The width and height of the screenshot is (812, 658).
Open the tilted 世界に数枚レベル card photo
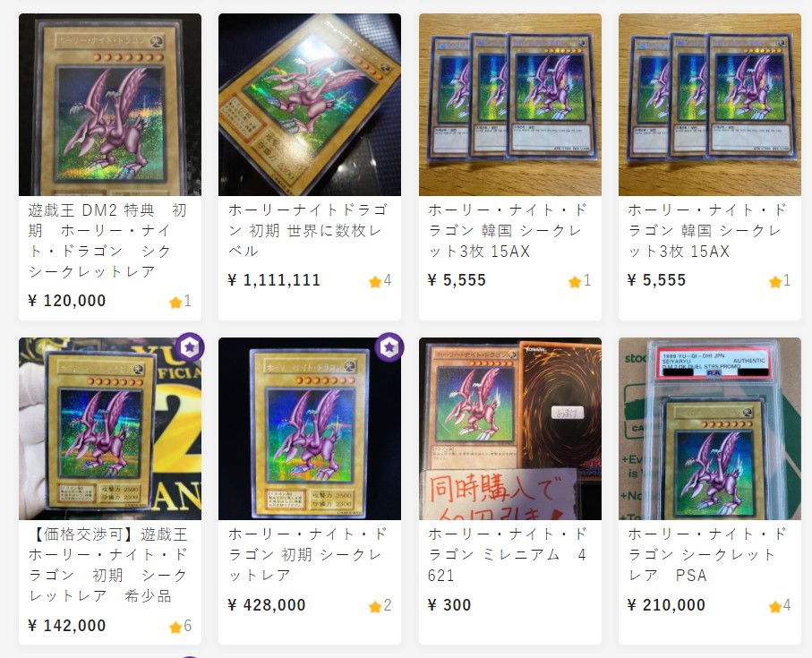click(310, 105)
